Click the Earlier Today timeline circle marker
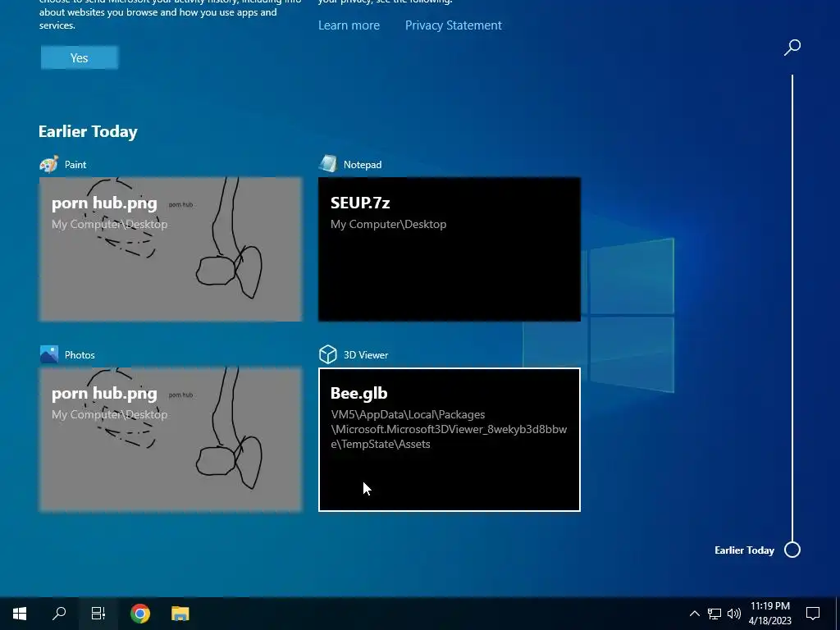 click(792, 550)
